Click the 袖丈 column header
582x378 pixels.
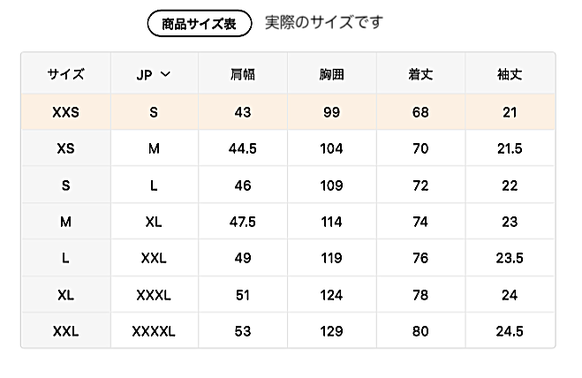coord(510,74)
